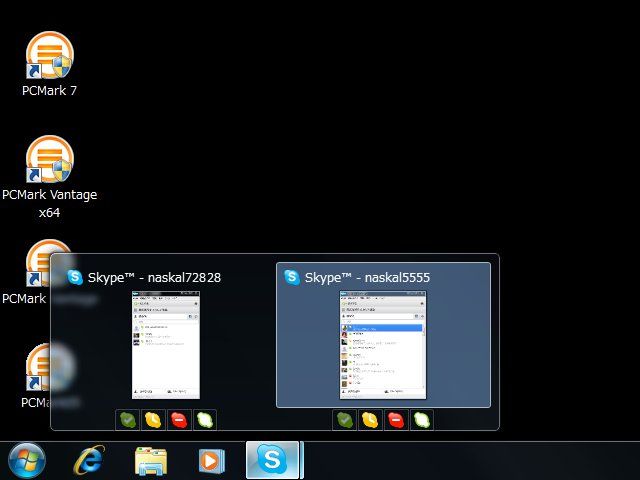Set naskal5555 status to Invisible
Image resolution: width=640 pixels, height=480 pixels.
(422, 420)
